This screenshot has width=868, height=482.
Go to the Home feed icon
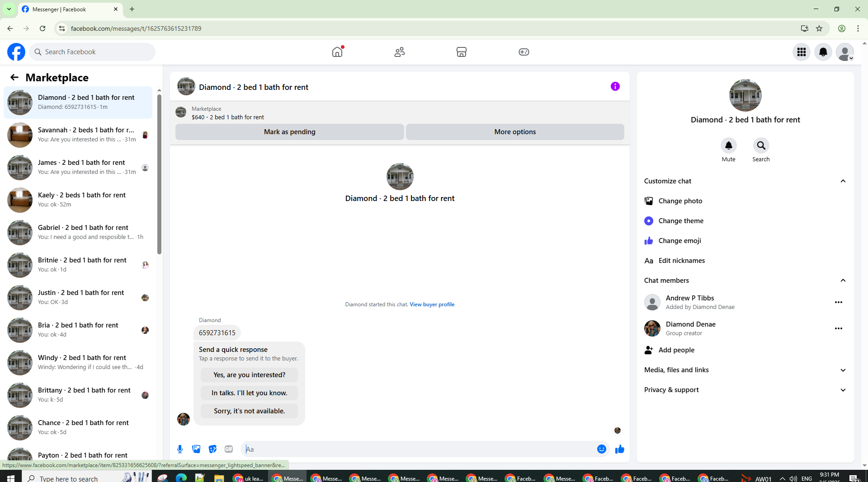[x=337, y=52]
